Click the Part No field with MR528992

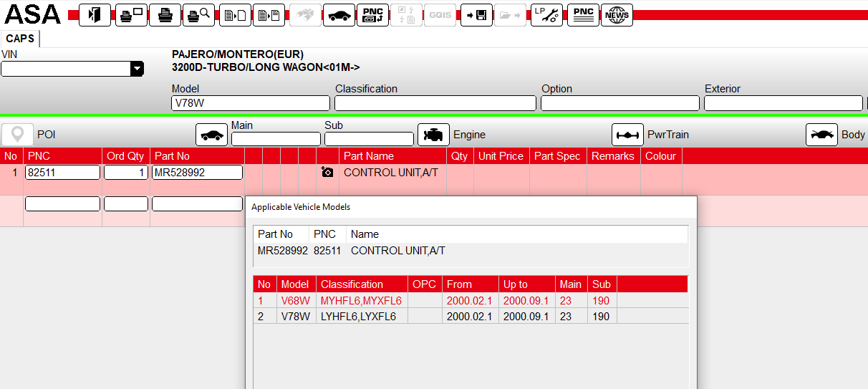click(x=197, y=172)
